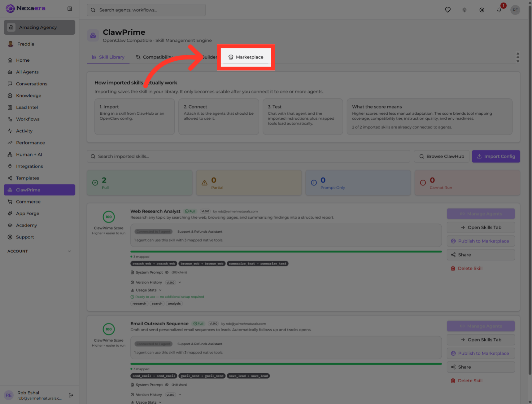Share the Web Research Analyst skill
The width and height of the screenshot is (532, 404).
481,255
